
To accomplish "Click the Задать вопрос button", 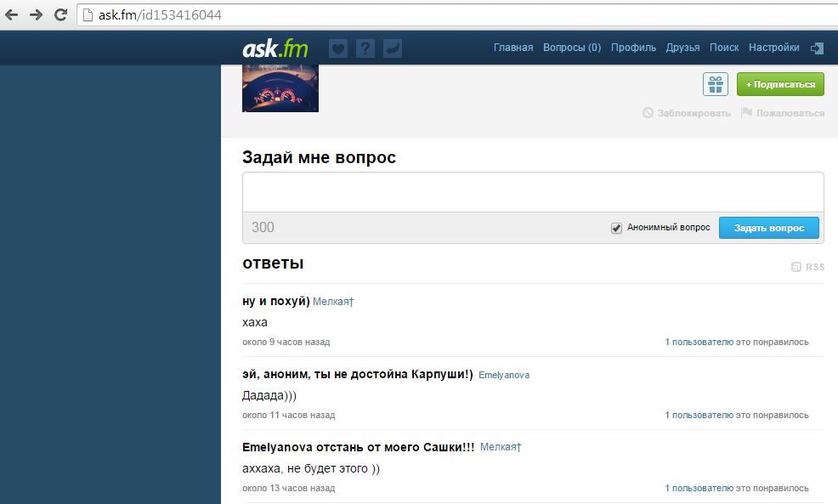I will click(768, 228).
